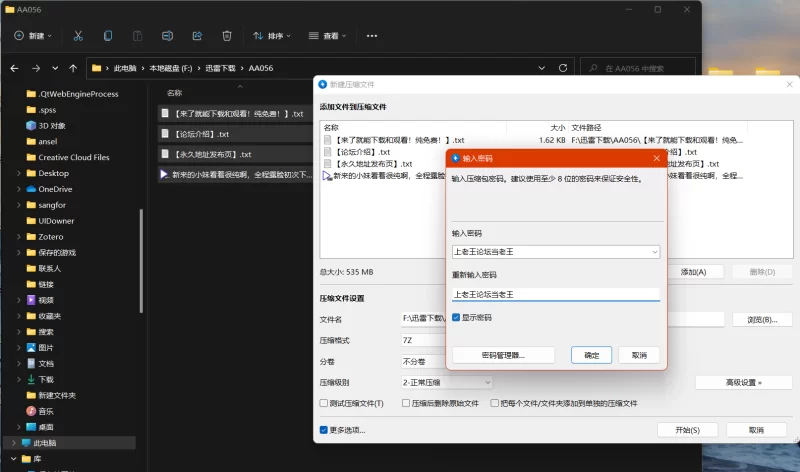Enable the 测试压缩文件(T) checkbox
The width and height of the screenshot is (800, 472).
pyautogui.click(x=324, y=403)
